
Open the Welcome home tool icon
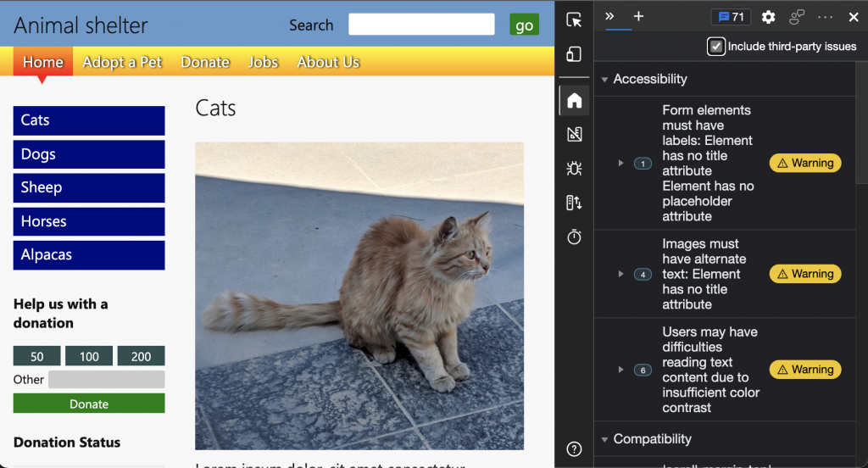574,100
